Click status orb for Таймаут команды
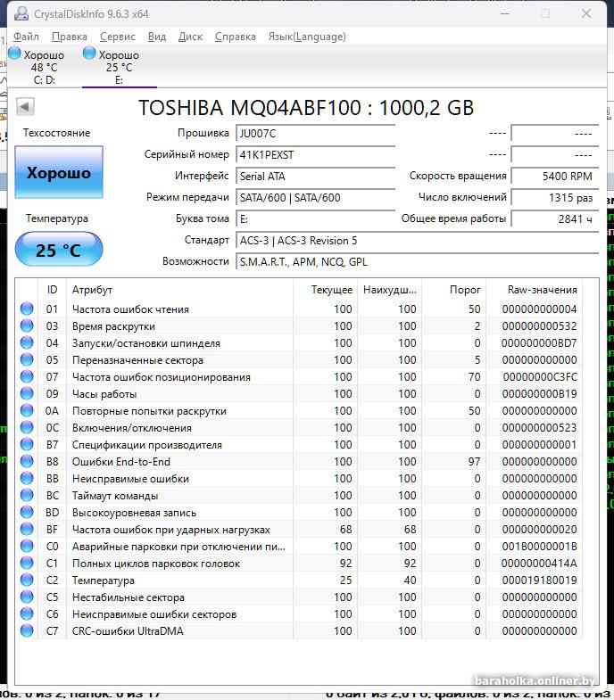614x700 pixels. (x=27, y=495)
